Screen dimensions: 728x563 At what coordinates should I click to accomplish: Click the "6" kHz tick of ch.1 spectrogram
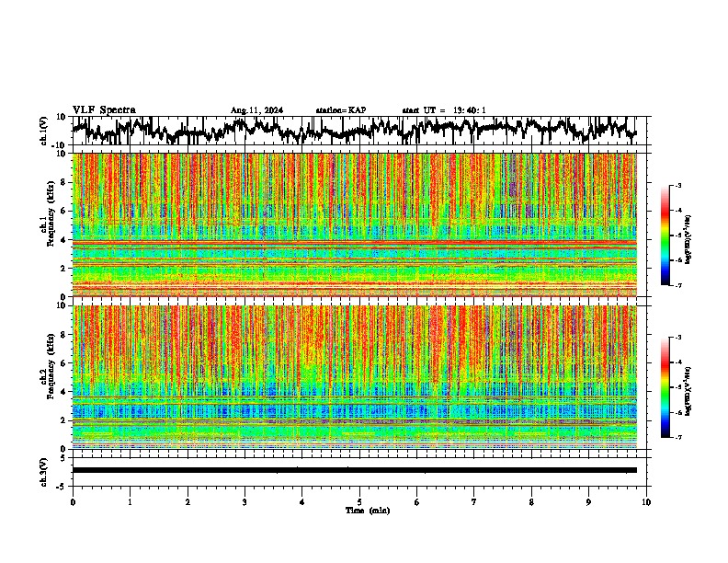click(x=64, y=211)
